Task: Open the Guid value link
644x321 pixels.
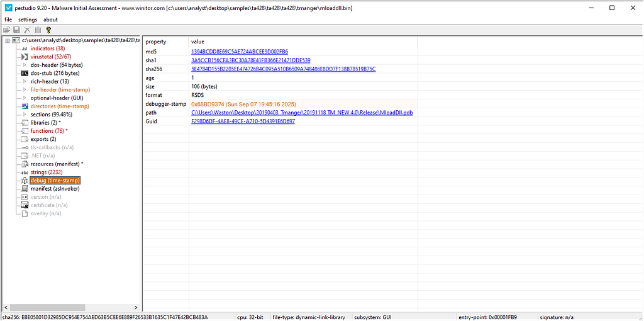Action: click(x=243, y=121)
